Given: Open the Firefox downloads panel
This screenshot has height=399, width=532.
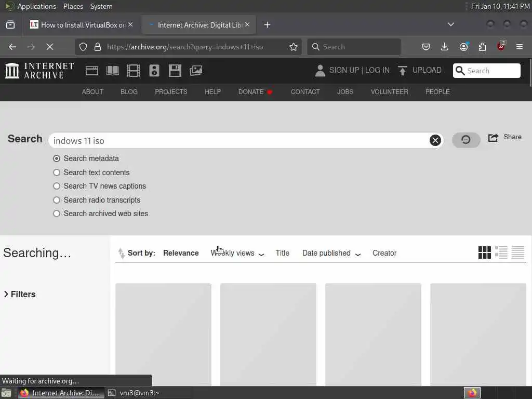Looking at the screenshot, I should 445,47.
